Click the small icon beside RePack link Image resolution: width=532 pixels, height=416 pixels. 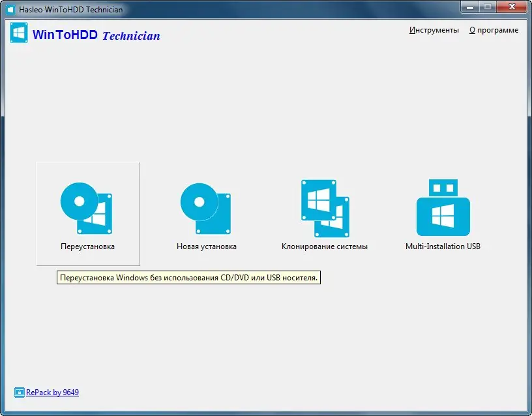(x=20, y=393)
